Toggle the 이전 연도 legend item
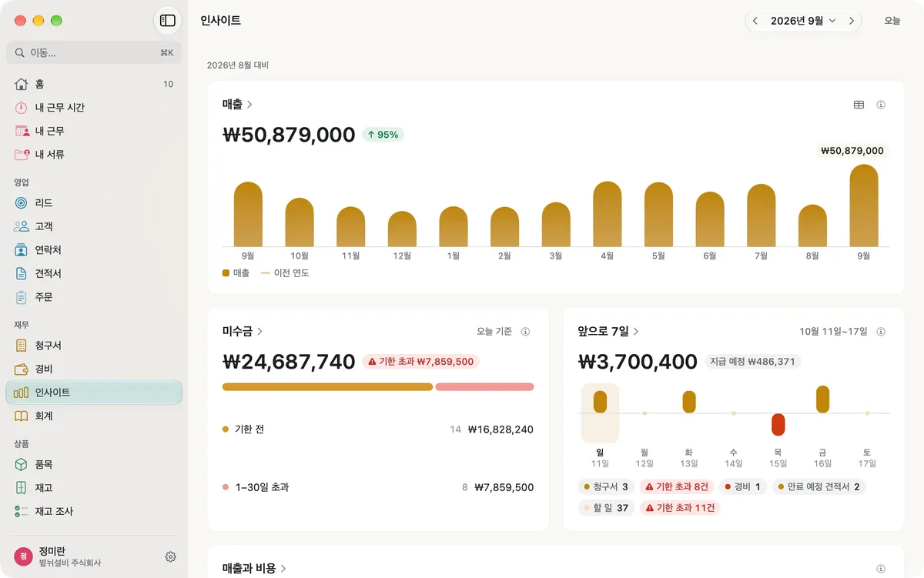Screen dimensions: 924x578 pos(285,272)
